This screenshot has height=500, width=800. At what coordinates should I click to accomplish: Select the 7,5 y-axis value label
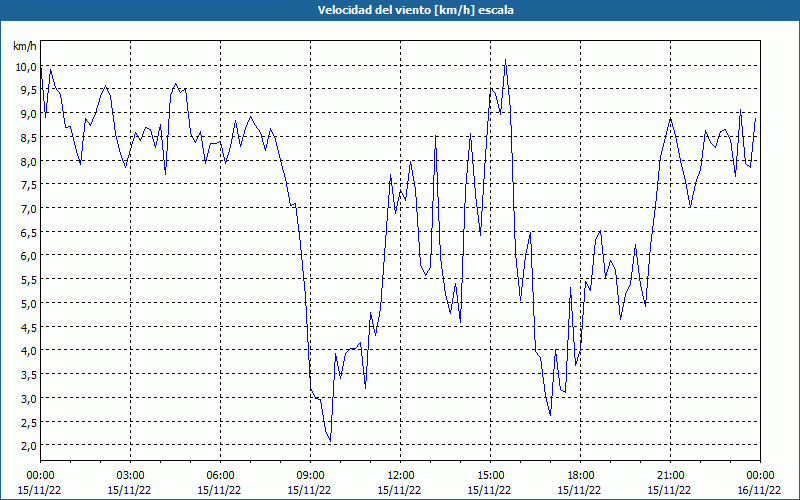(x=29, y=185)
